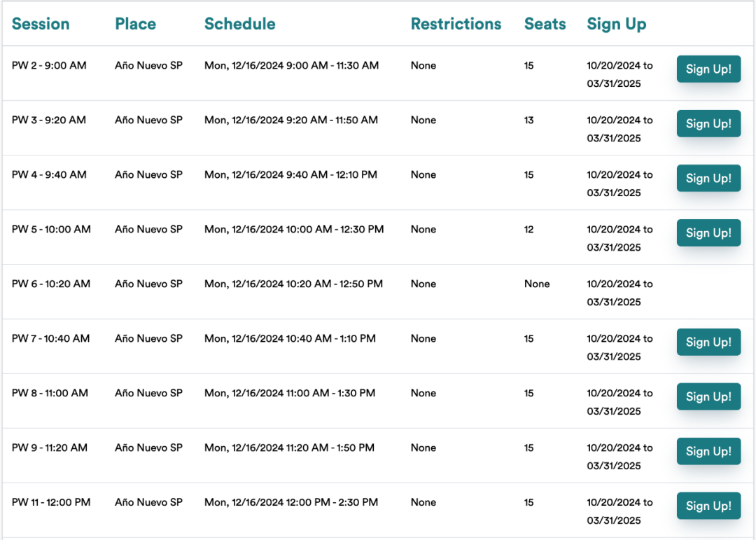Screen dimensions: 756x540
Task: Sign up for PW 7 - 10:40 AM session
Action: click(708, 342)
